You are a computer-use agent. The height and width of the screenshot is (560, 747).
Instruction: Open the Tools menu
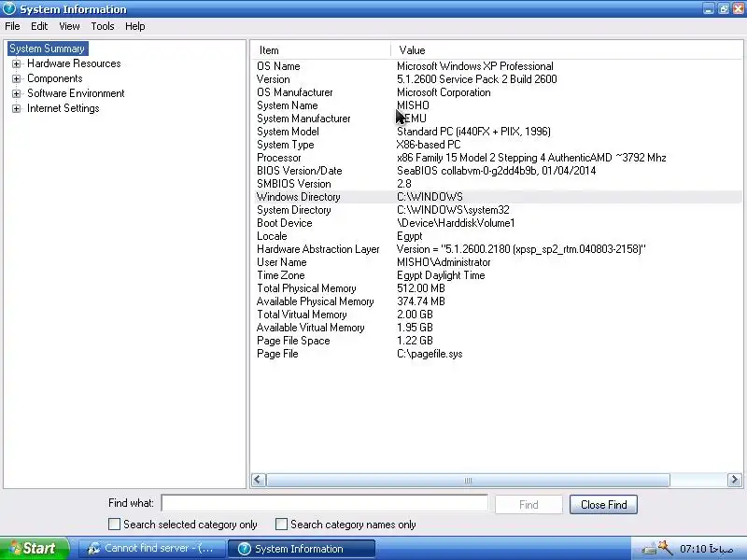(103, 26)
